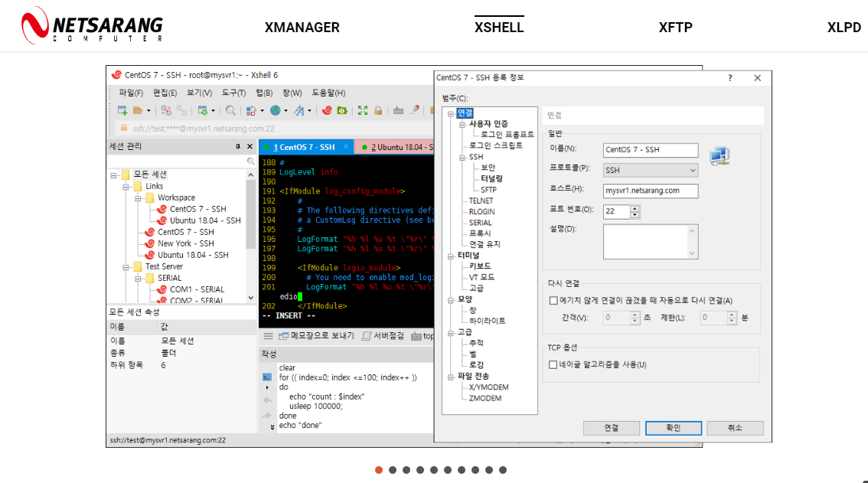
Task: Open the globe encoding dropdown arrow
Action: pos(286,111)
